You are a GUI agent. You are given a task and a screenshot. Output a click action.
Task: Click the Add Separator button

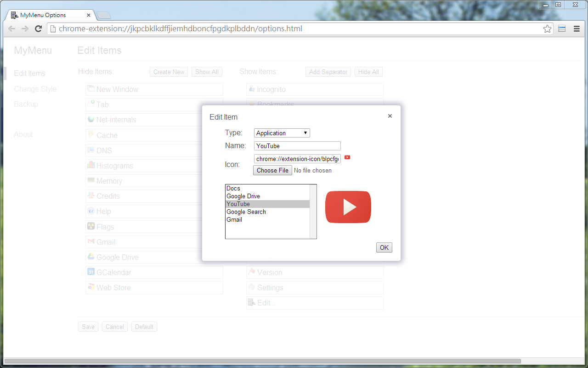(x=328, y=72)
